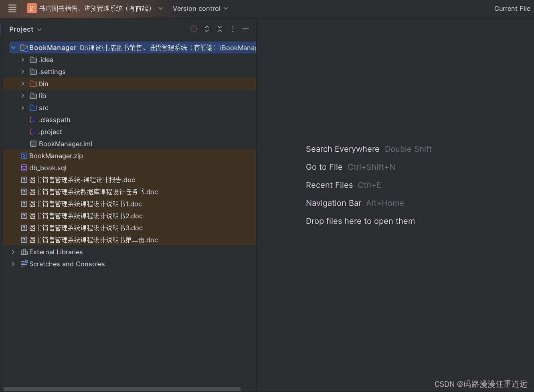Click the orange project avatar in title bar
The width and height of the screenshot is (534, 392).
pos(32,8)
